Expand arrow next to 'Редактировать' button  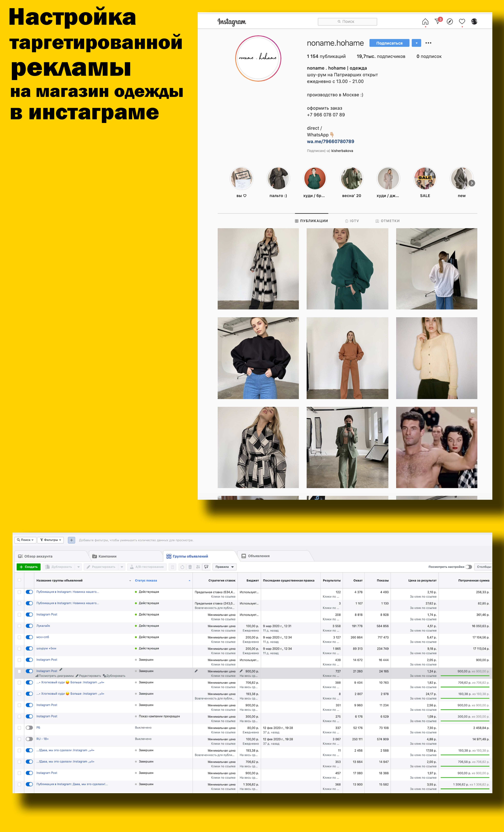pyautogui.click(x=122, y=567)
